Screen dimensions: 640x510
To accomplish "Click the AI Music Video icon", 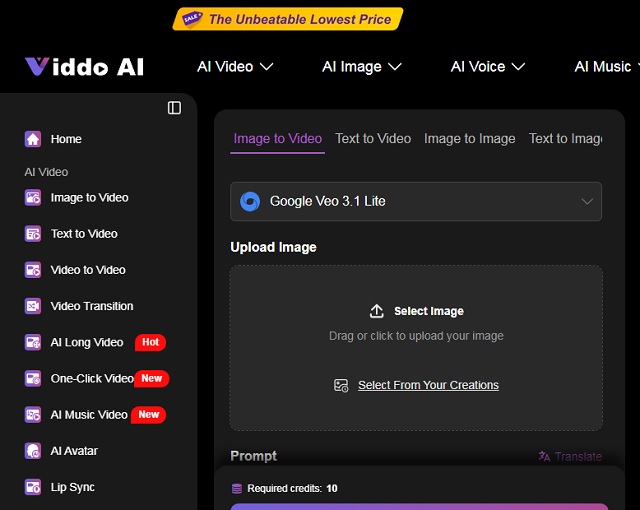I will [x=33, y=415].
